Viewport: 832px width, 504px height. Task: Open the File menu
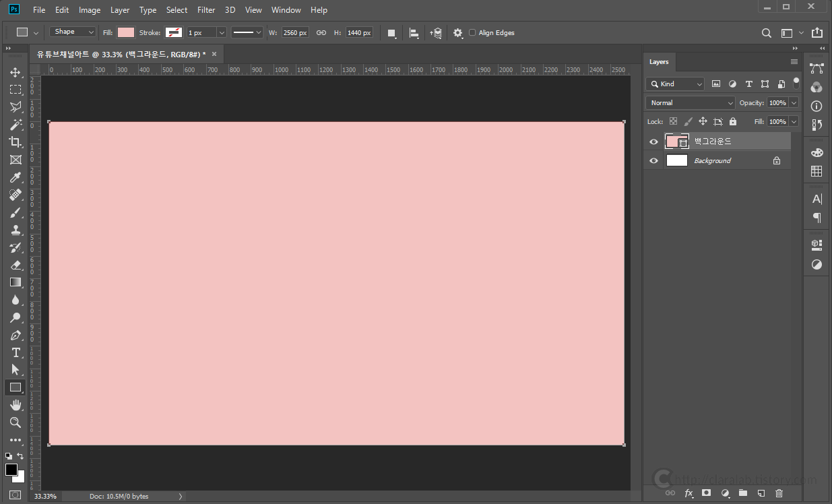(x=39, y=10)
